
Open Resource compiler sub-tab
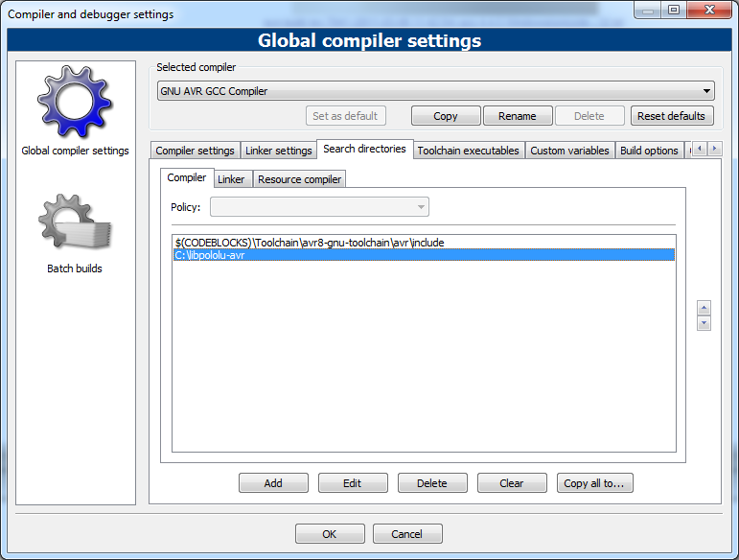click(298, 179)
